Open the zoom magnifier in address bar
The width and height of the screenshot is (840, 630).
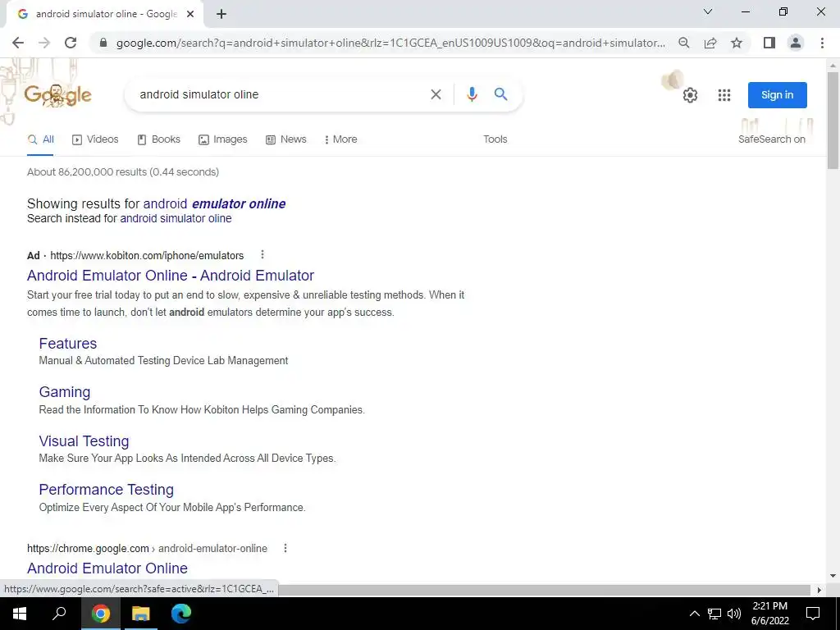coord(683,43)
